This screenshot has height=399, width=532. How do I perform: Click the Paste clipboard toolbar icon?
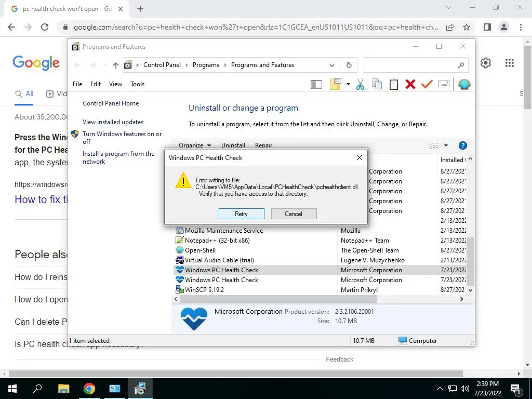coord(394,84)
